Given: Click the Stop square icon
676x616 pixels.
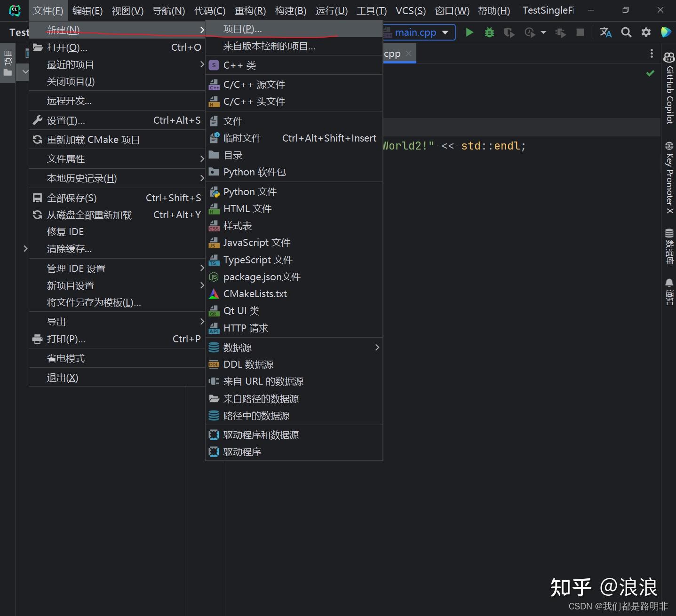Looking at the screenshot, I should click(580, 32).
